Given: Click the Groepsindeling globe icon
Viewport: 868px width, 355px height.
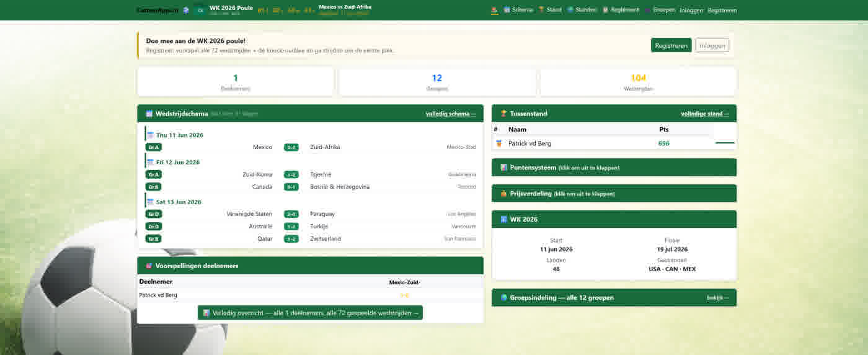Looking at the screenshot, I should point(503,297).
